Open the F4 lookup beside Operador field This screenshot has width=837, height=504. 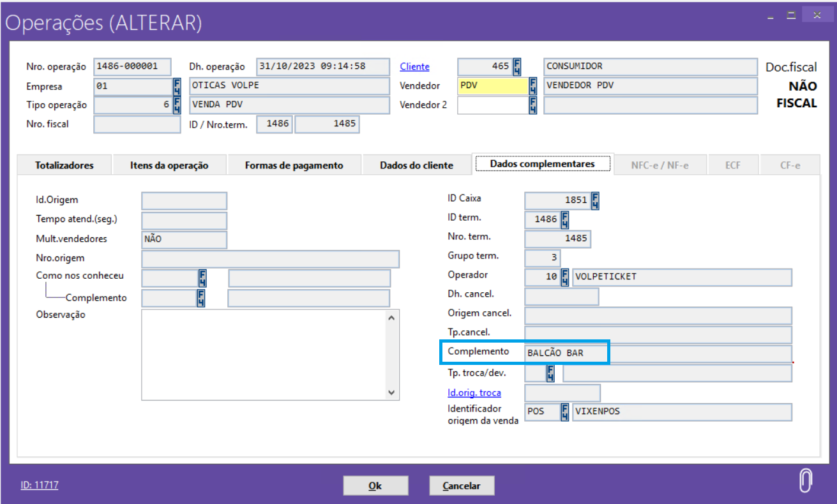point(564,278)
